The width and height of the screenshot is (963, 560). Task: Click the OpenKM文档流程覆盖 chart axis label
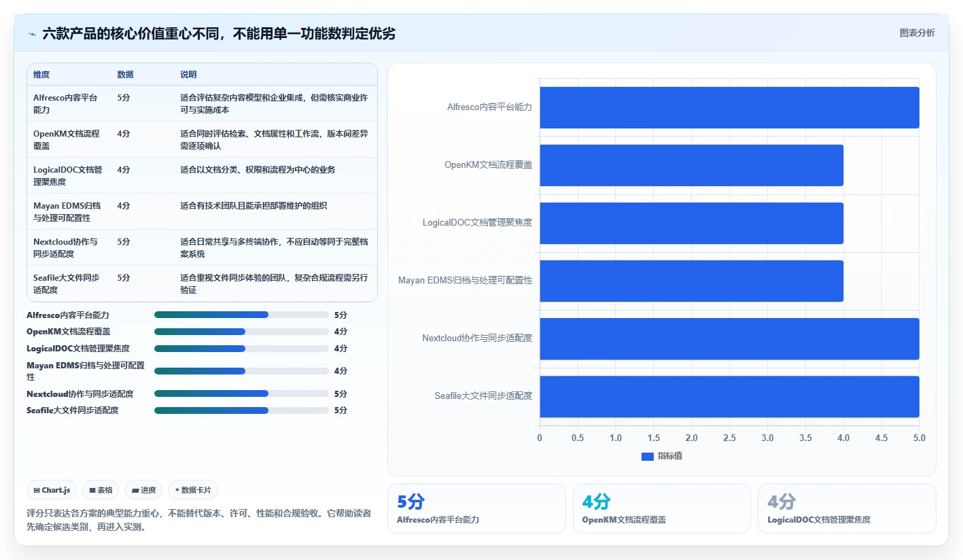point(488,165)
